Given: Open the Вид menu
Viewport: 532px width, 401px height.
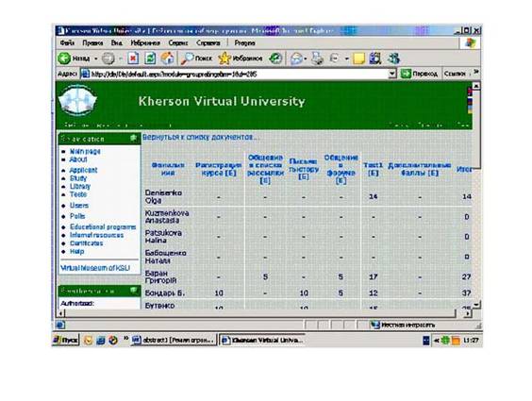Looking at the screenshot, I should click(x=116, y=43).
